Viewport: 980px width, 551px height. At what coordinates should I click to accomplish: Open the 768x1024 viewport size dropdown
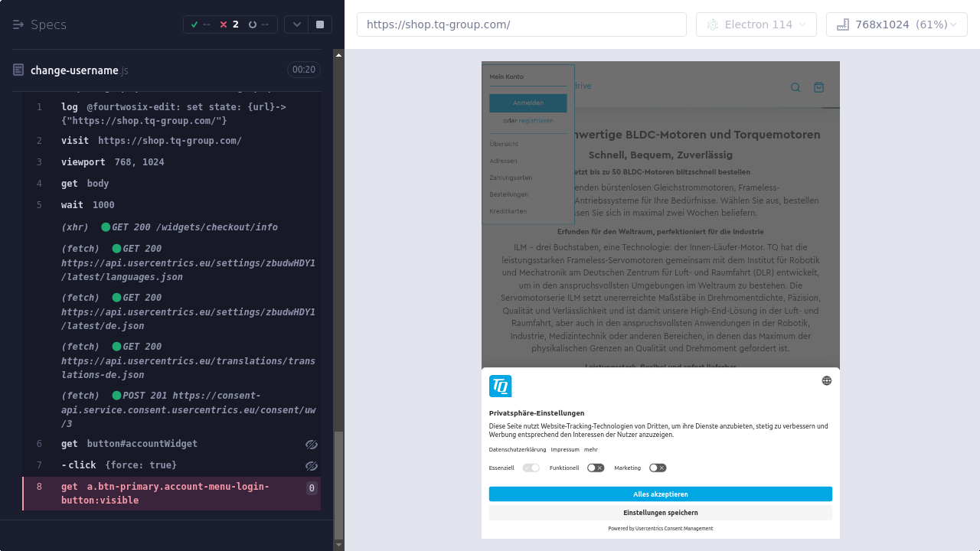pyautogui.click(x=896, y=24)
